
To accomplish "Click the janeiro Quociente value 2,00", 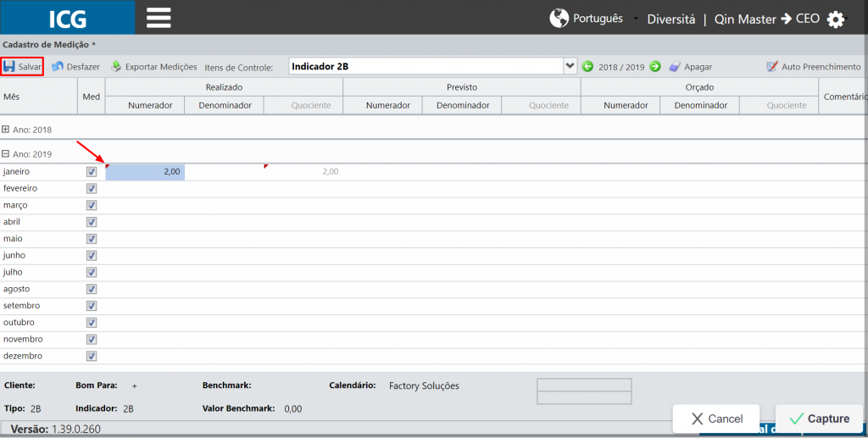I will [331, 172].
